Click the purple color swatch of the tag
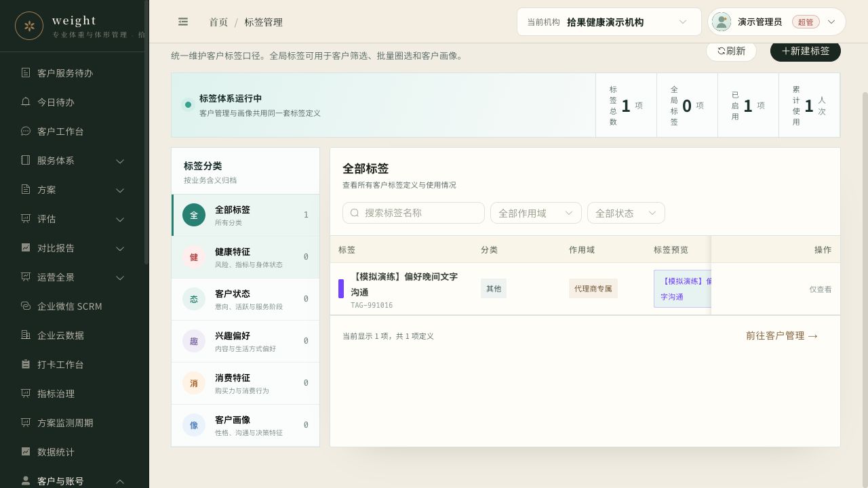Viewport: 868px width, 488px height. pos(341,289)
